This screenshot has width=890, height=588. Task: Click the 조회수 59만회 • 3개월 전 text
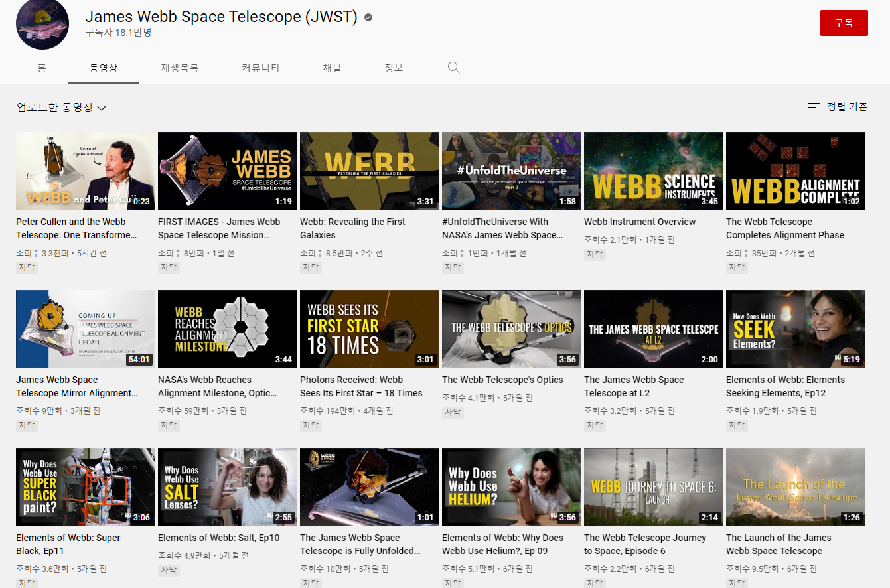pos(202,411)
